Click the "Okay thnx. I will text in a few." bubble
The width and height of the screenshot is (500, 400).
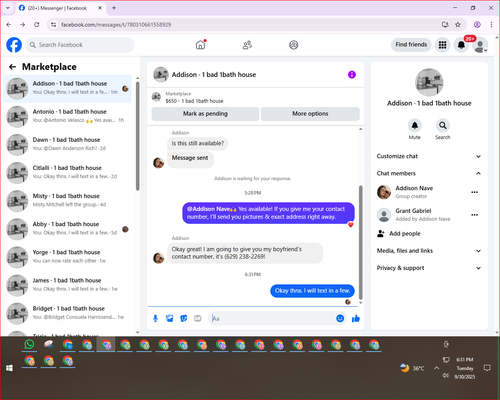tap(312, 291)
